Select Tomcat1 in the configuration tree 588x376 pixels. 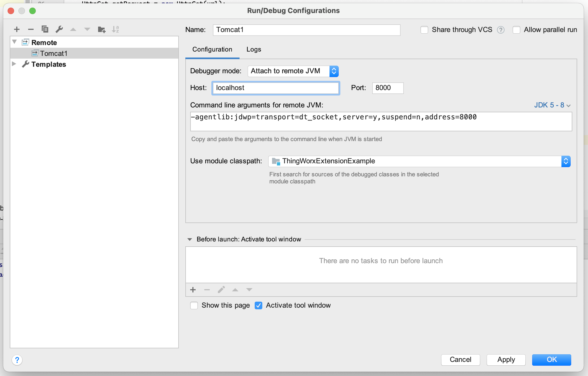(54, 53)
